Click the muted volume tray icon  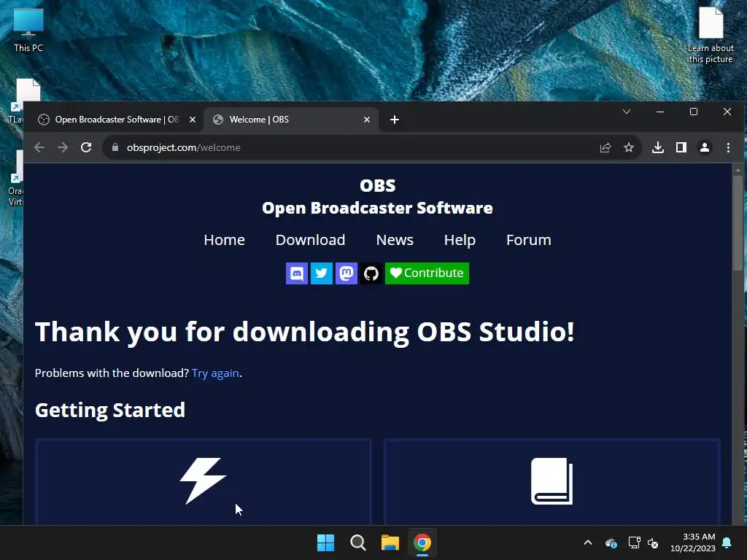pyautogui.click(x=653, y=542)
